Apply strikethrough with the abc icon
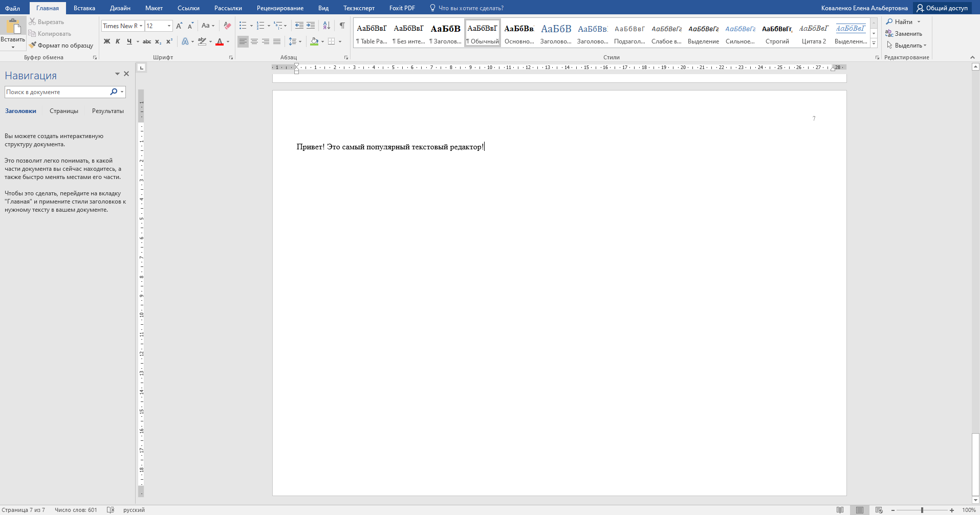This screenshot has width=980, height=515. tap(147, 41)
